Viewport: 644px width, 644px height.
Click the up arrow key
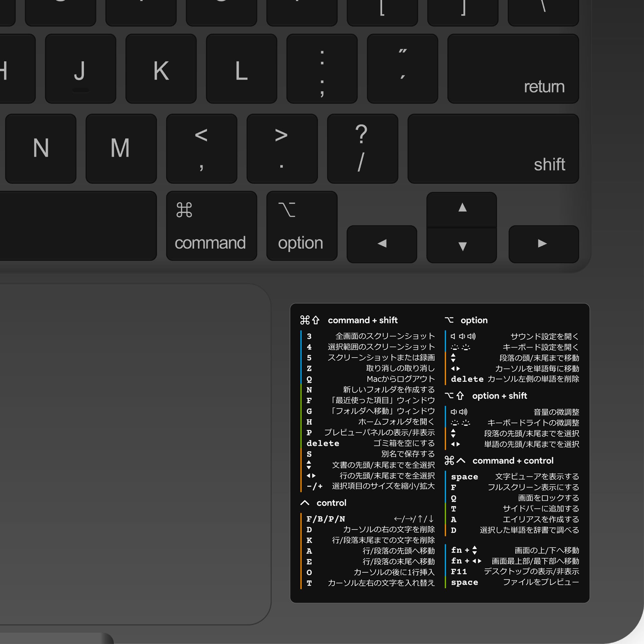point(462,210)
